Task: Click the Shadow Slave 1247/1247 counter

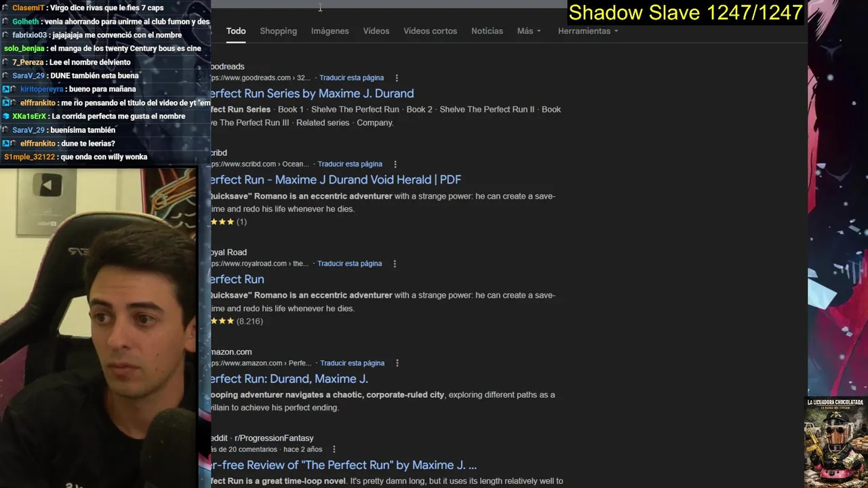Action: 686,12
